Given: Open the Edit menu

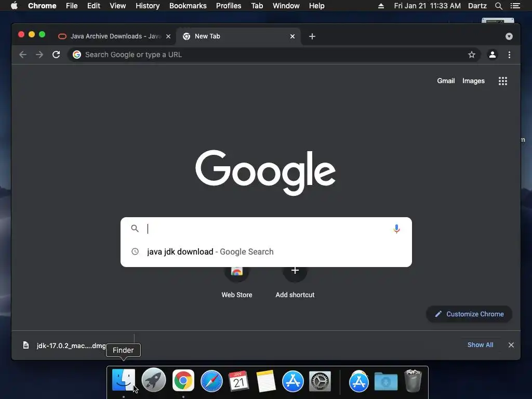Looking at the screenshot, I should [x=94, y=6].
